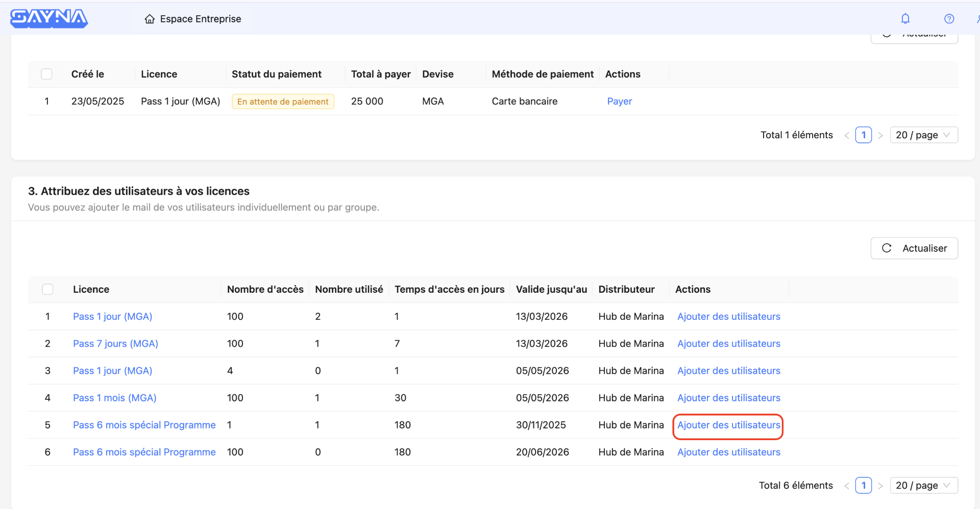
Task: Open the Pass 6 mois licence expiring 30/11/2025
Action: point(144,425)
